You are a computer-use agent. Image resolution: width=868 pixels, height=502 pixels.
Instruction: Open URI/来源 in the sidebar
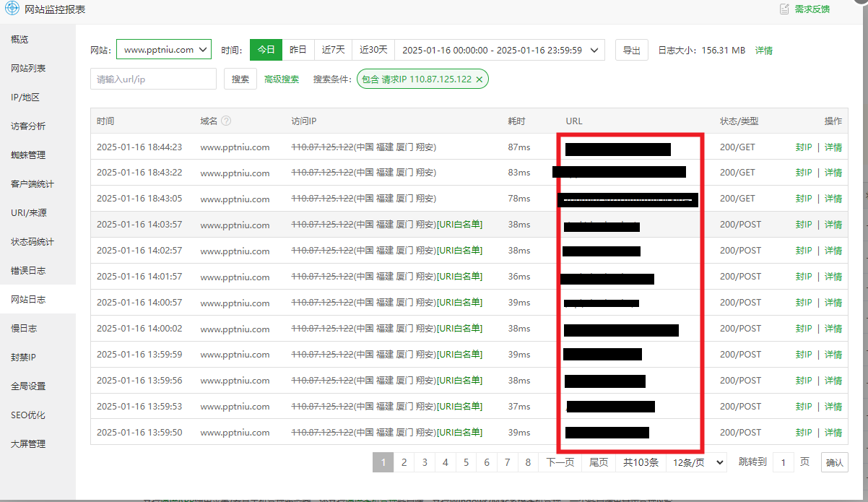pos(38,212)
